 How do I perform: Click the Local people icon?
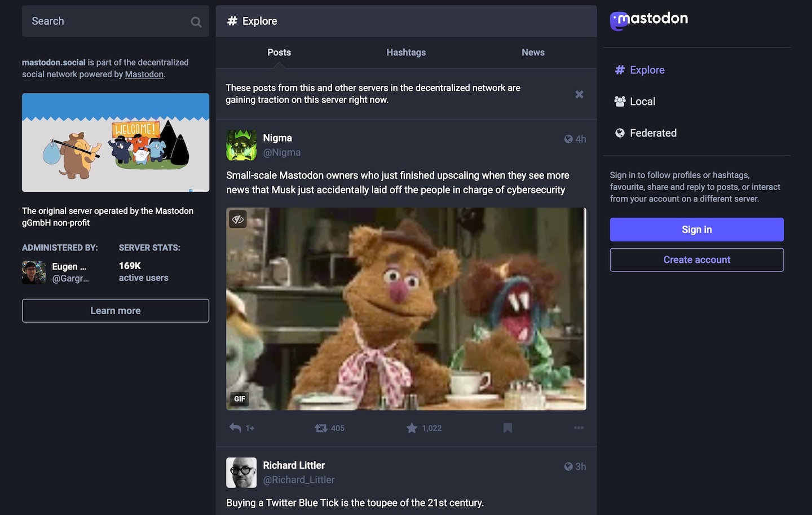tap(620, 102)
